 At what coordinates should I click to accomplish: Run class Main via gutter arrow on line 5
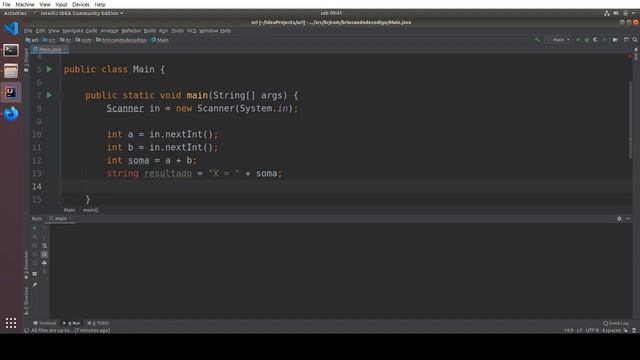coord(49,69)
